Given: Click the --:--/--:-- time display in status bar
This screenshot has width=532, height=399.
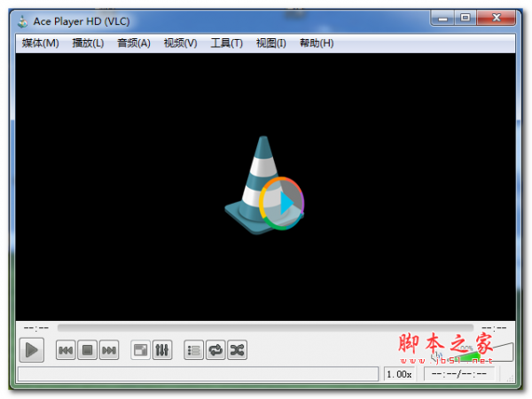Looking at the screenshot, I should coord(458,374).
